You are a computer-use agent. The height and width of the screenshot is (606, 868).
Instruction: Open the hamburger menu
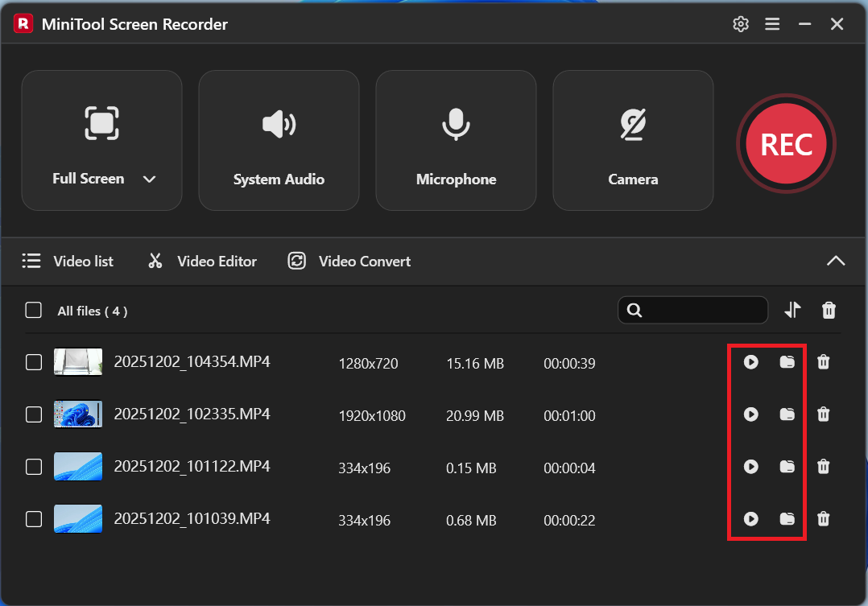point(772,24)
